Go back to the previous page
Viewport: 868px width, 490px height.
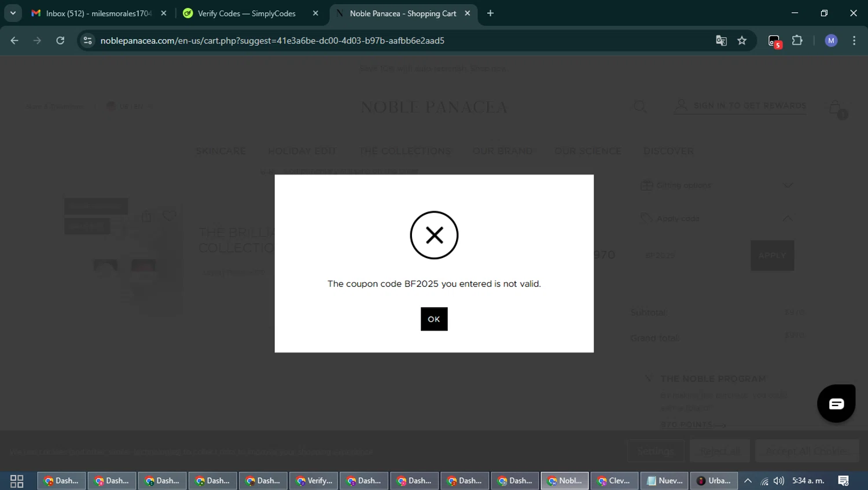[x=14, y=40]
